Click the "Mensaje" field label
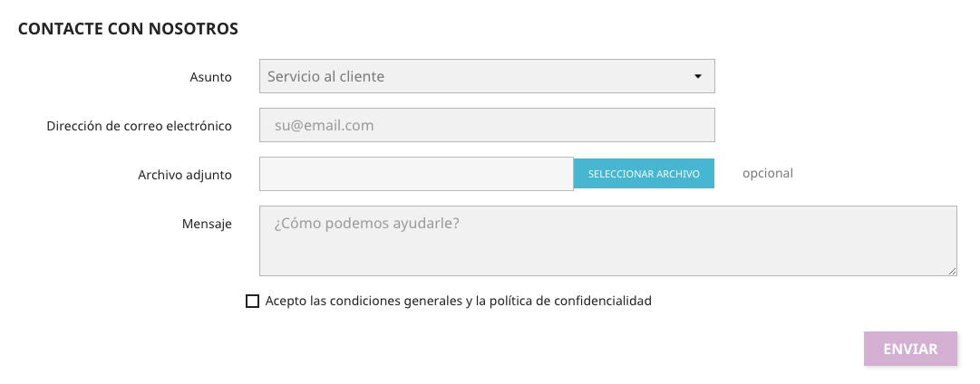Image resolution: width=980 pixels, height=384 pixels. 207,223
